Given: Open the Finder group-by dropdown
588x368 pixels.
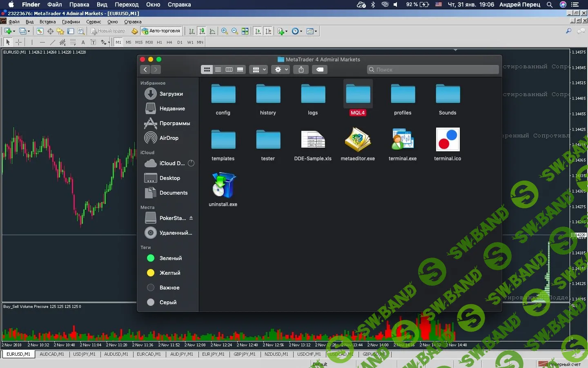Looking at the screenshot, I should click(x=259, y=70).
